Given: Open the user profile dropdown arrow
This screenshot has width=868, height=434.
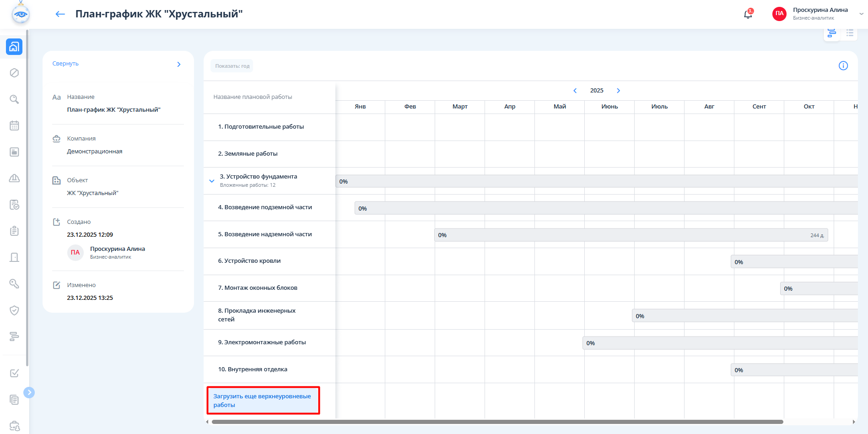Looking at the screenshot, I should coord(861,14).
